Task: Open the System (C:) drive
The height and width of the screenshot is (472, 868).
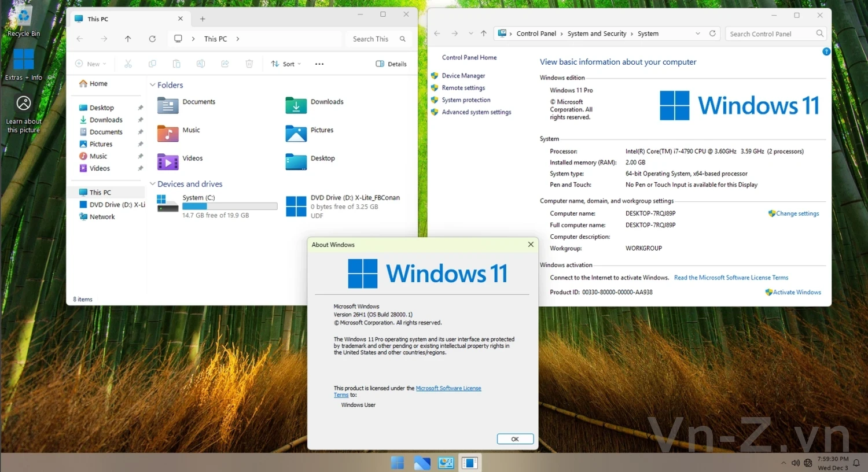Action: tap(168, 204)
